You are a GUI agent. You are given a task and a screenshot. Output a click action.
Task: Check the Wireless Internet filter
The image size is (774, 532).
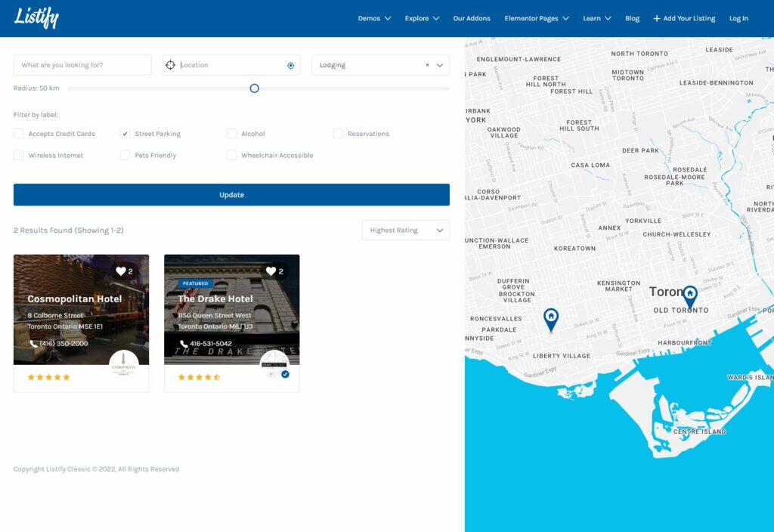(x=18, y=156)
